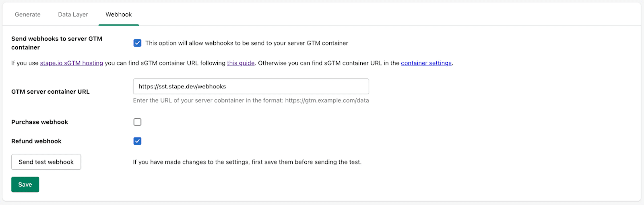Viewport: 644px width, 205px height.
Task: Follow the 'this guide' link
Action: click(241, 63)
